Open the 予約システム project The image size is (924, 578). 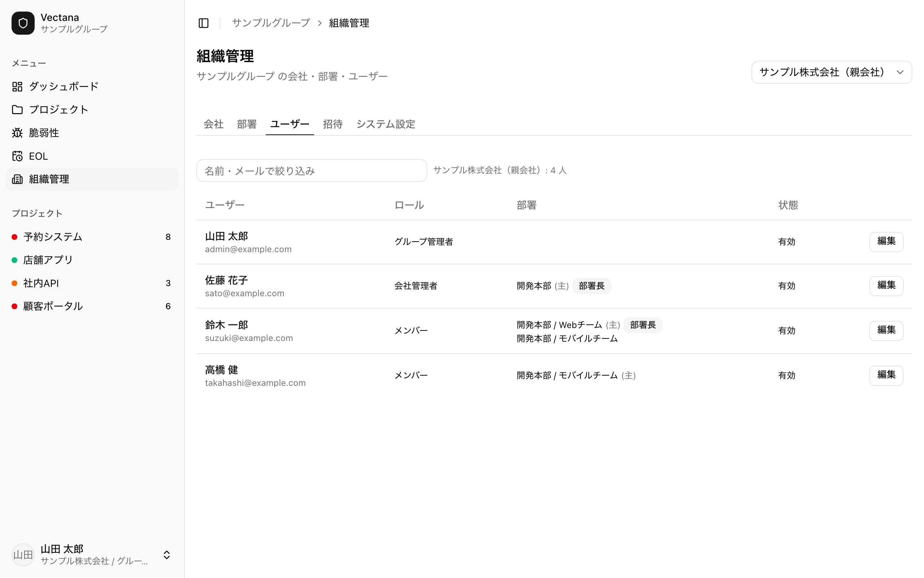coord(92,237)
